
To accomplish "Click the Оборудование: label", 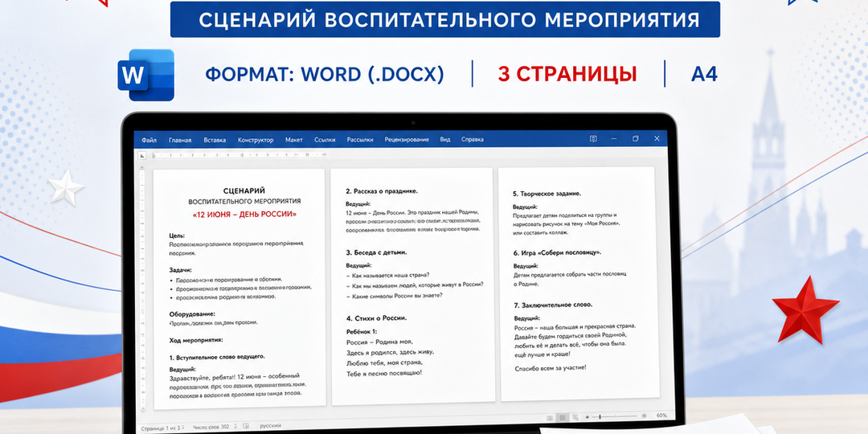I will tap(193, 313).
